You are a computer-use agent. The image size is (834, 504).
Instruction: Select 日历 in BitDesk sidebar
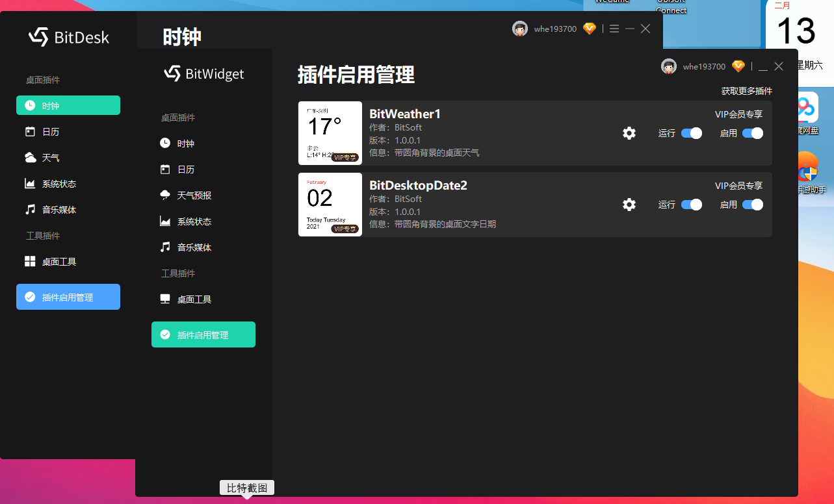pos(51,132)
